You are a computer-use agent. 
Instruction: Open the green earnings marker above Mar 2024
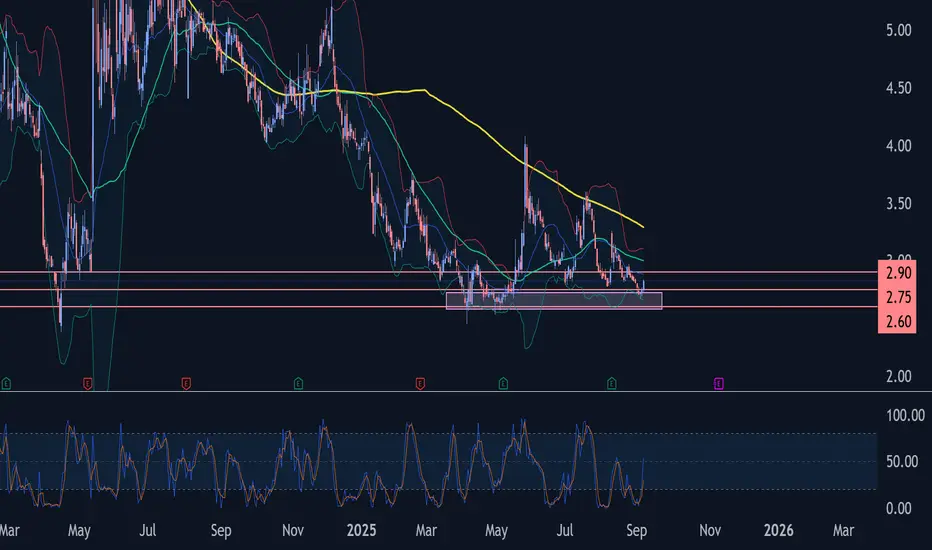6,384
